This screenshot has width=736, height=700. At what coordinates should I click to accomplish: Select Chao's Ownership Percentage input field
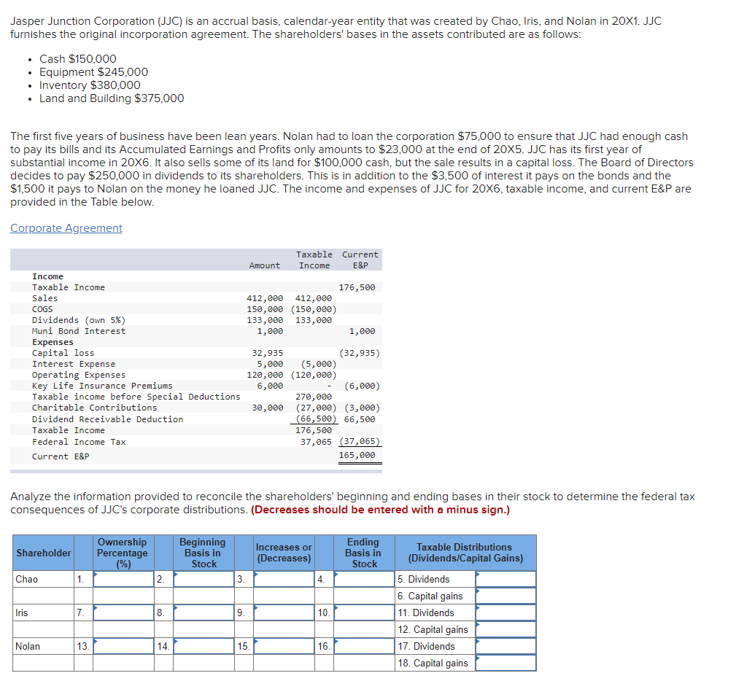point(123,579)
